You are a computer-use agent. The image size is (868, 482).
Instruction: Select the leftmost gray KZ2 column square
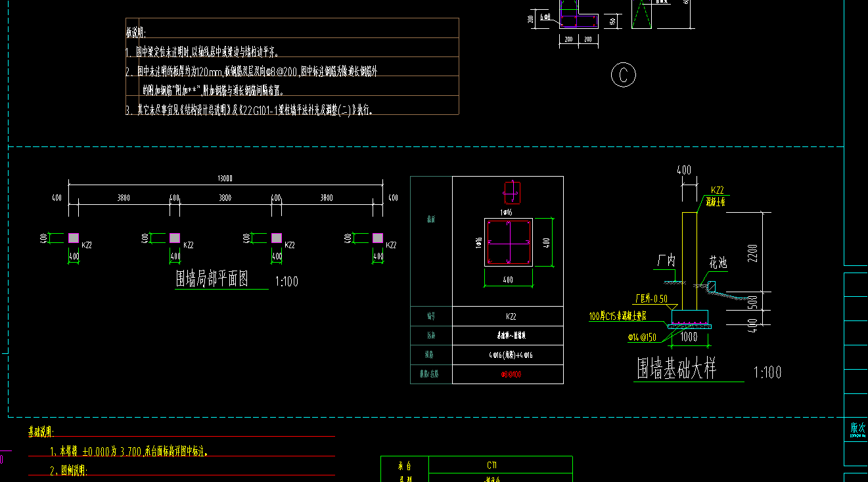(74, 238)
